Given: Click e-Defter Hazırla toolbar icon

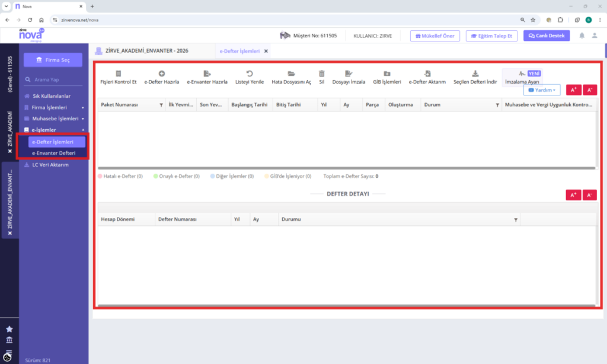Looking at the screenshot, I should 161,74.
